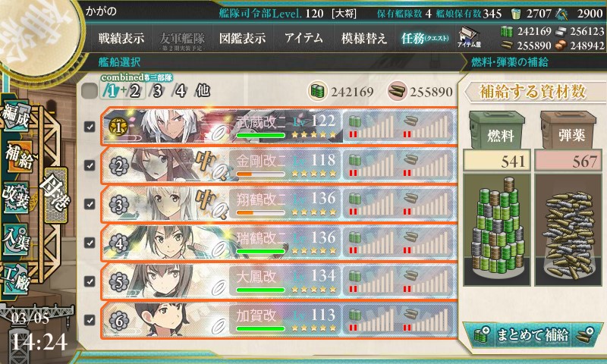Uncheck the 武蔵改二 resupply checkbox
This screenshot has width=607, height=364.
(90, 127)
